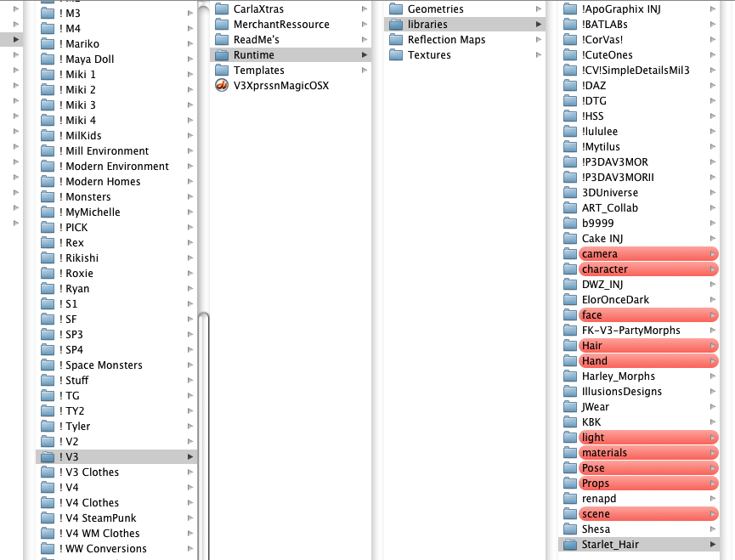Select the ! Modern Homes folder
The height and width of the screenshot is (560, 735).
tap(116, 182)
